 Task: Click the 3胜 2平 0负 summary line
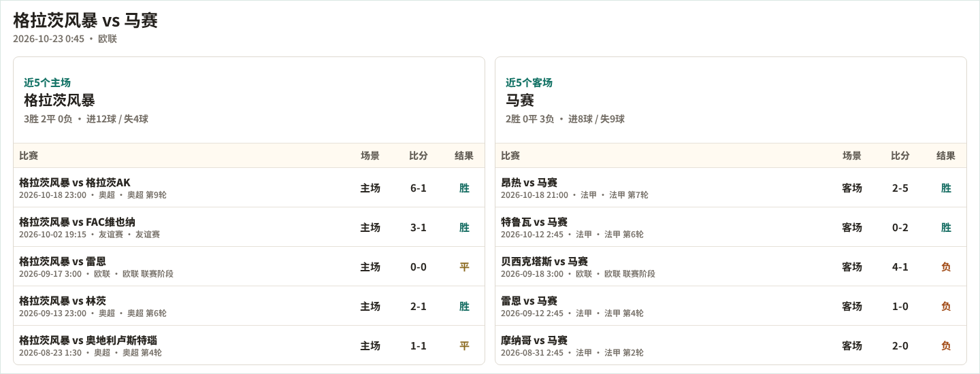click(86, 119)
